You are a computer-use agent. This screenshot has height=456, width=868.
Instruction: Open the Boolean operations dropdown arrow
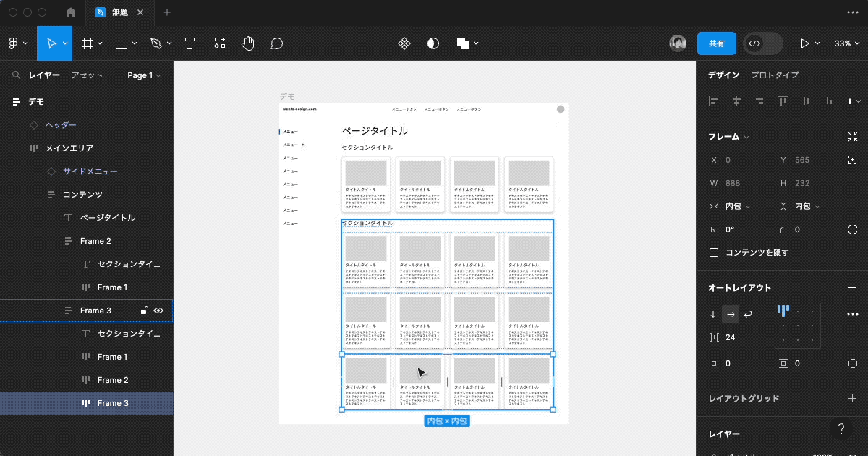click(x=476, y=43)
